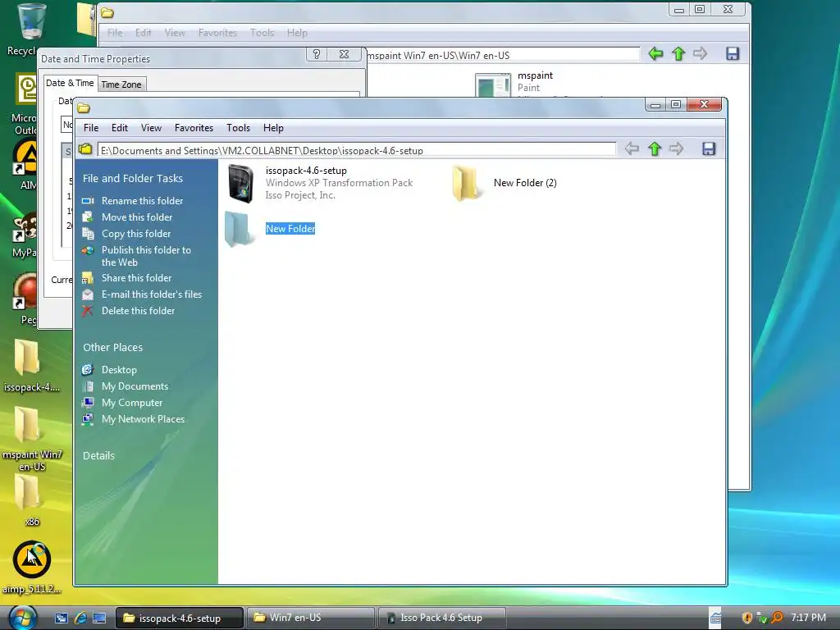Screen dimensions: 840x630
Task: Open Favorites menu in back Win7 en-US window
Action: [217, 33]
